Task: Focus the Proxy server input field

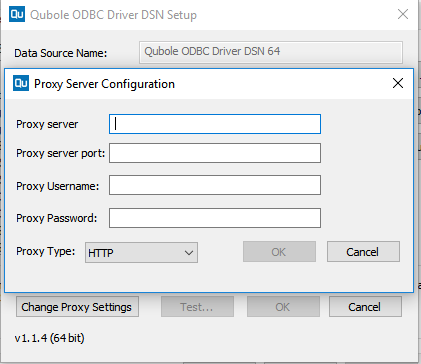Action: pyautogui.click(x=215, y=124)
